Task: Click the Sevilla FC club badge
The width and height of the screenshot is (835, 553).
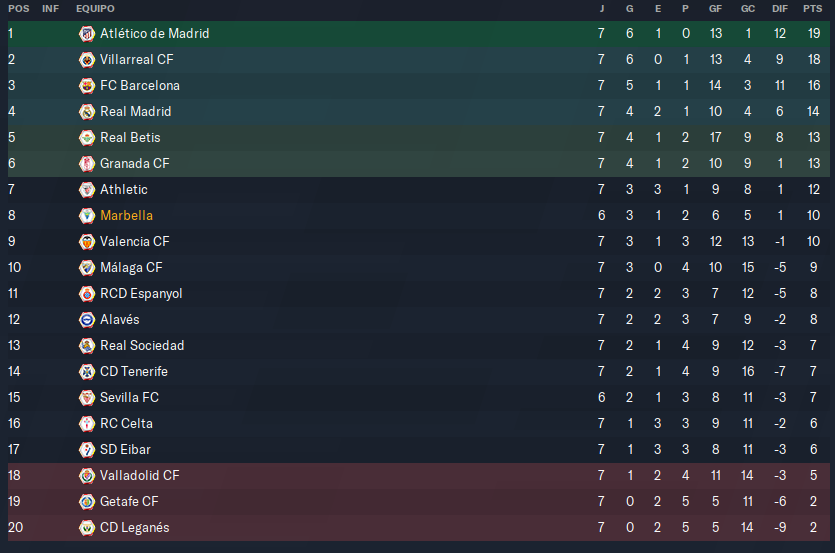Action: 87,397
